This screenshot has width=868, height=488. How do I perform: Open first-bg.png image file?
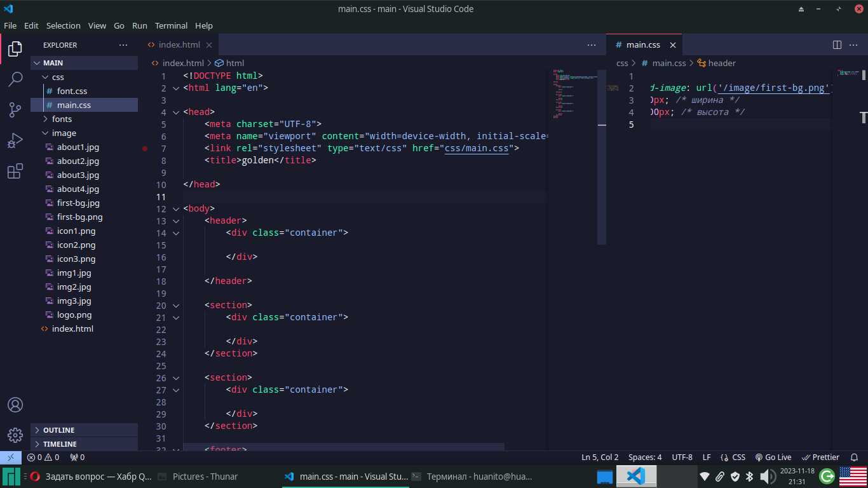pos(84,217)
